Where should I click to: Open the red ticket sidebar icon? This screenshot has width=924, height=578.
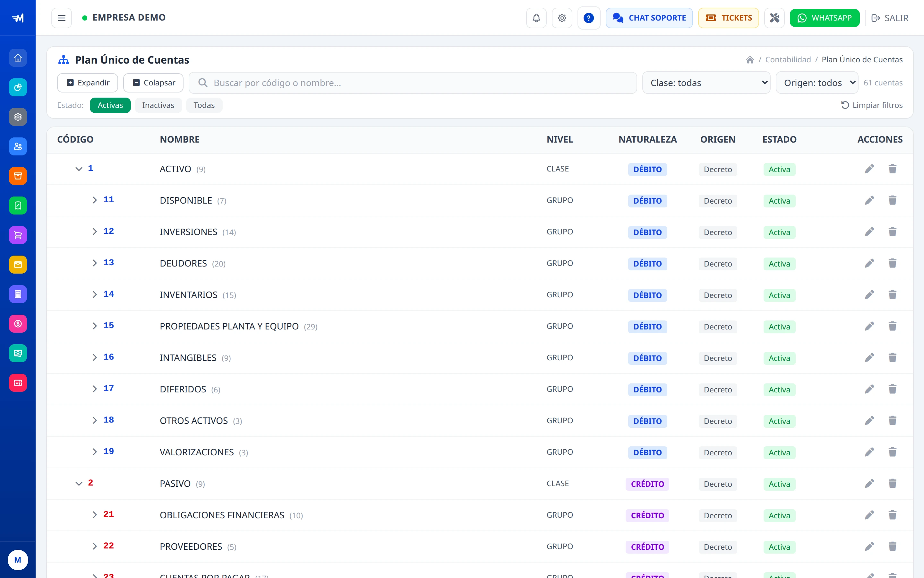[x=18, y=383]
